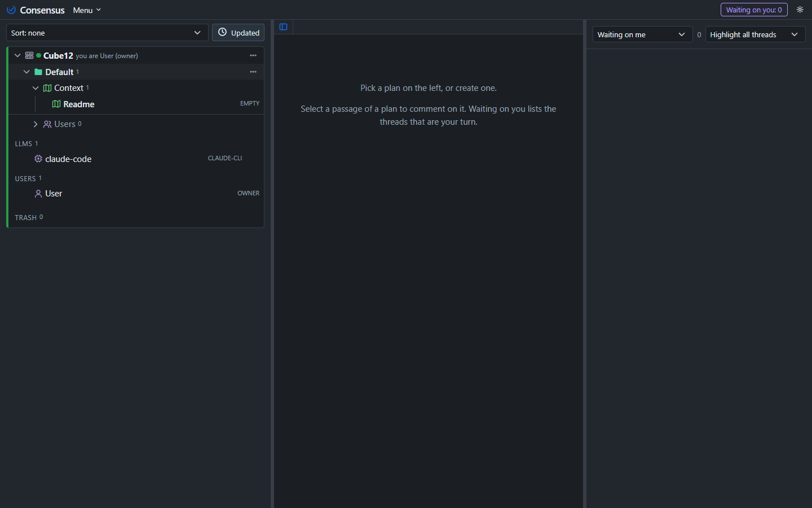Viewport: 812px width, 508px height.
Task: Click the Cube12 green status dot
Action: (x=38, y=55)
